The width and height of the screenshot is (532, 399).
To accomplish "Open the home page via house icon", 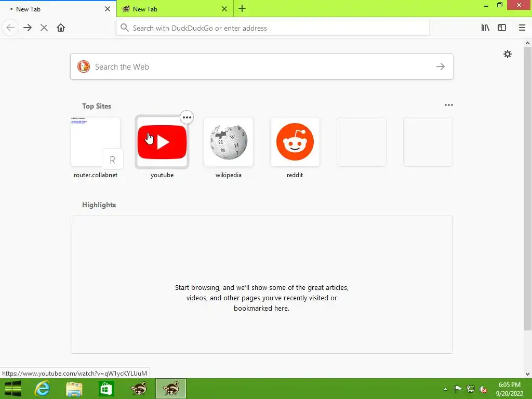I will tap(61, 28).
